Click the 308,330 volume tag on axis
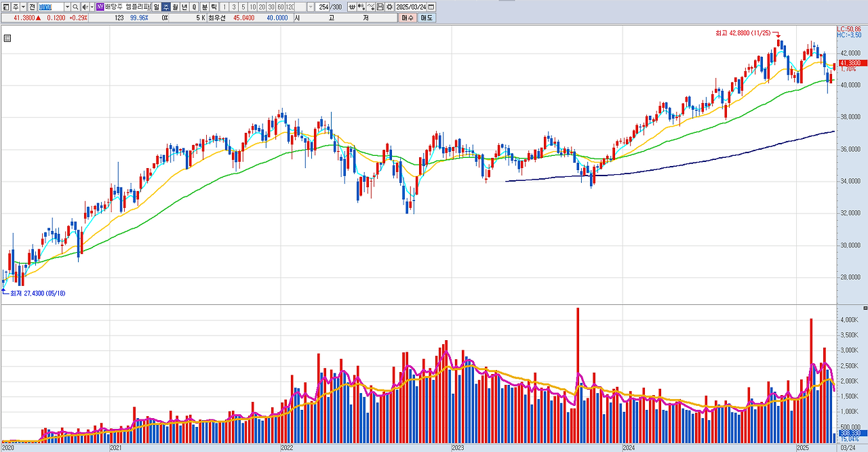 click(x=852, y=432)
